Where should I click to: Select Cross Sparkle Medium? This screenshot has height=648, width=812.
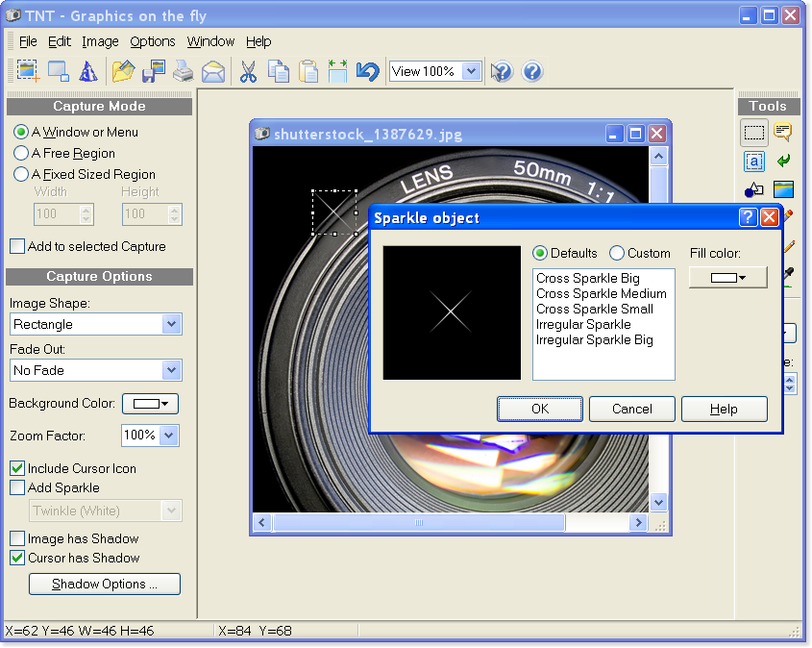[x=602, y=293]
